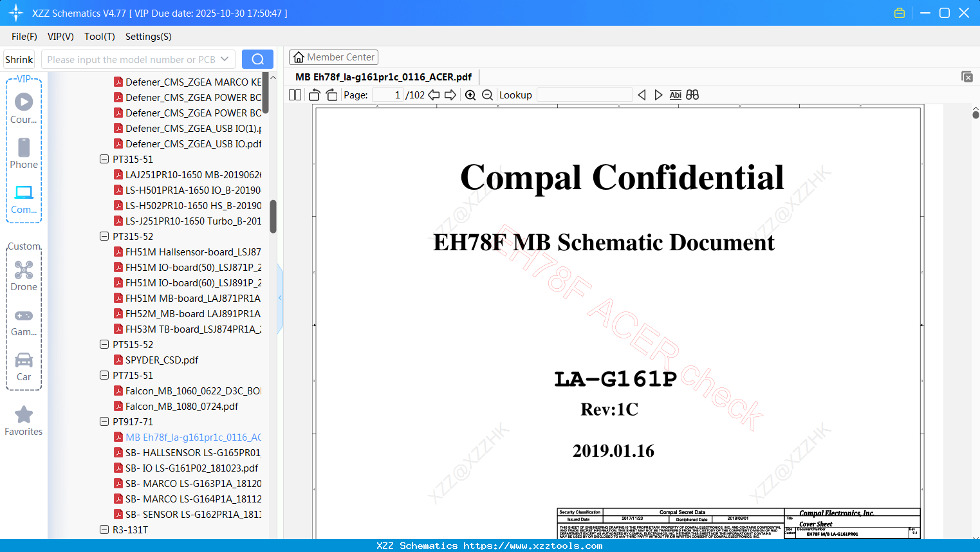980x552 pixels.
Task: Click the Lookup text field
Action: point(584,95)
